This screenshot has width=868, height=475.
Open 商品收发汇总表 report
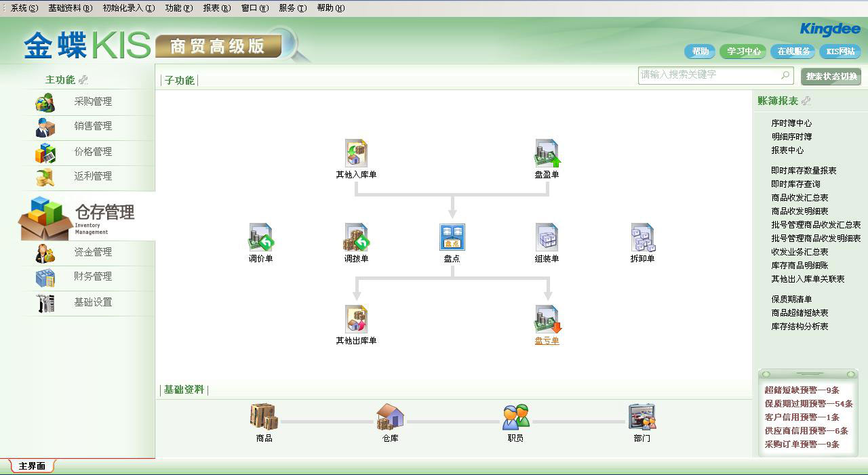[800, 198]
